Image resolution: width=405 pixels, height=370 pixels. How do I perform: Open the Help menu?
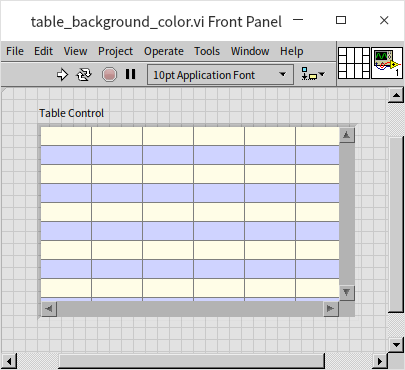tap(292, 51)
